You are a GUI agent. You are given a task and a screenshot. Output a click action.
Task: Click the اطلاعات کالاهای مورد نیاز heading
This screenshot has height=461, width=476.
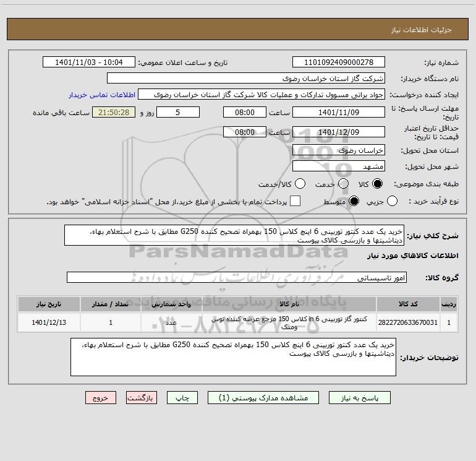[x=412, y=256]
